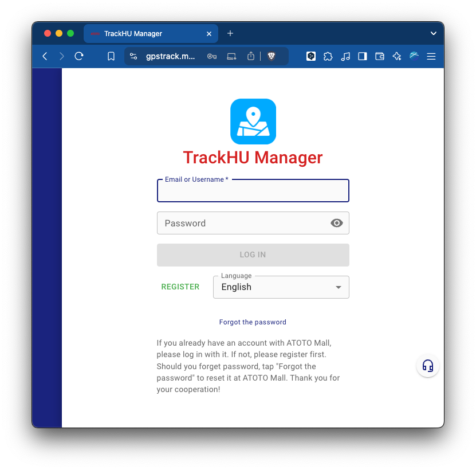
Task: Go forward in browser history
Action: (62, 56)
